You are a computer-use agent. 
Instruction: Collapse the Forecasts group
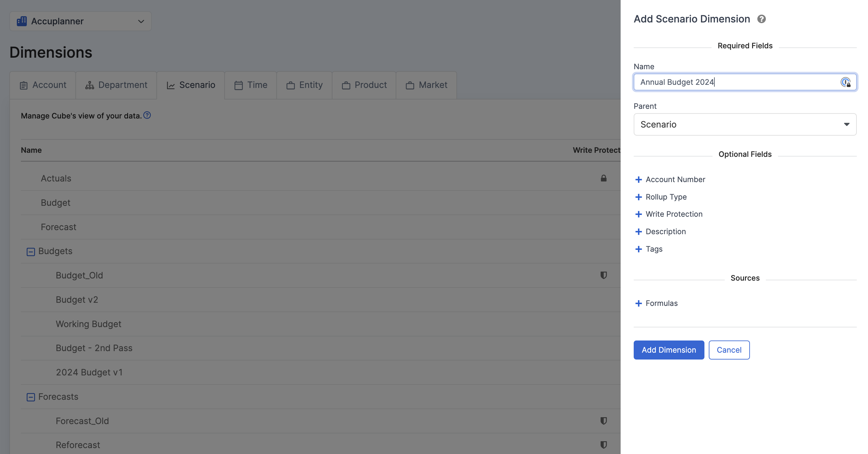[x=31, y=397]
